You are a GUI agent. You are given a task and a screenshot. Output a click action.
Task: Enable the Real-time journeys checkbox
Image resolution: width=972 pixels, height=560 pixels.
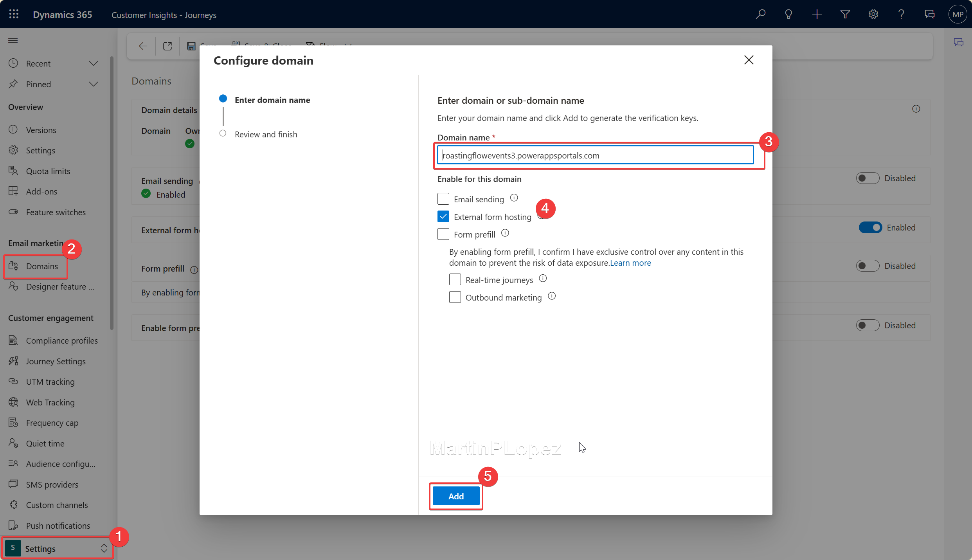(455, 279)
